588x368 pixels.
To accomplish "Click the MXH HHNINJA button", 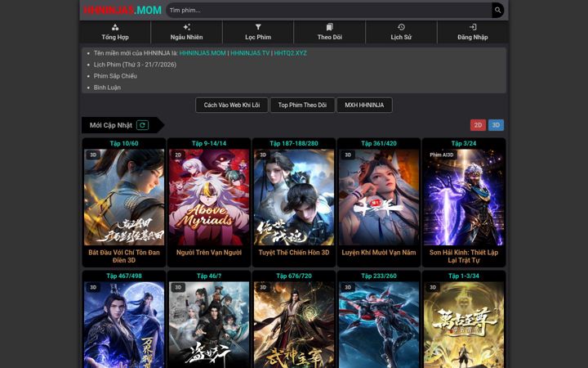I will pyautogui.click(x=364, y=105).
